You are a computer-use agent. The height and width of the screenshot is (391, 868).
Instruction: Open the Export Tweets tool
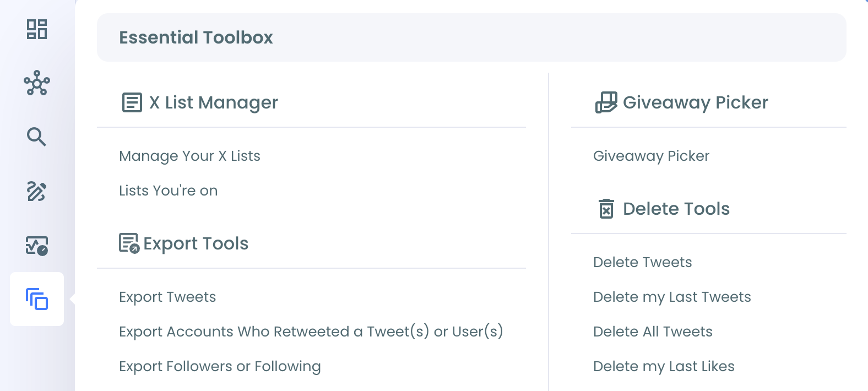[x=167, y=297]
